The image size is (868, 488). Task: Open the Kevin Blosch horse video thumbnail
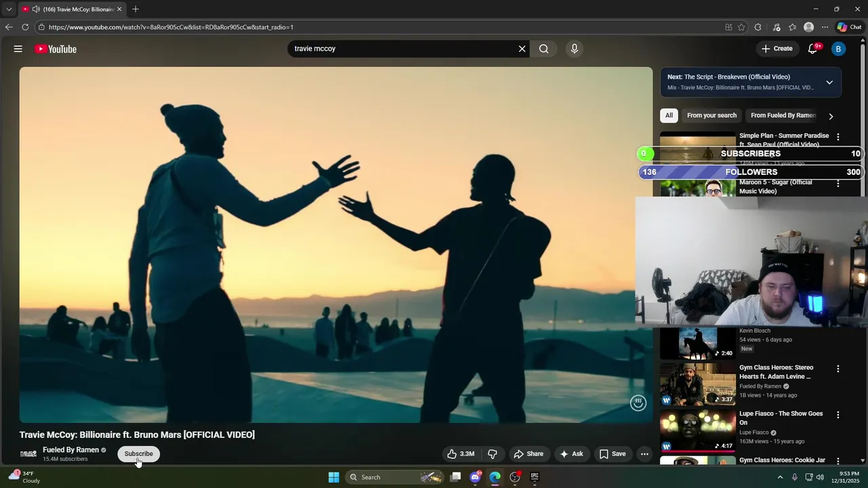pos(698,343)
